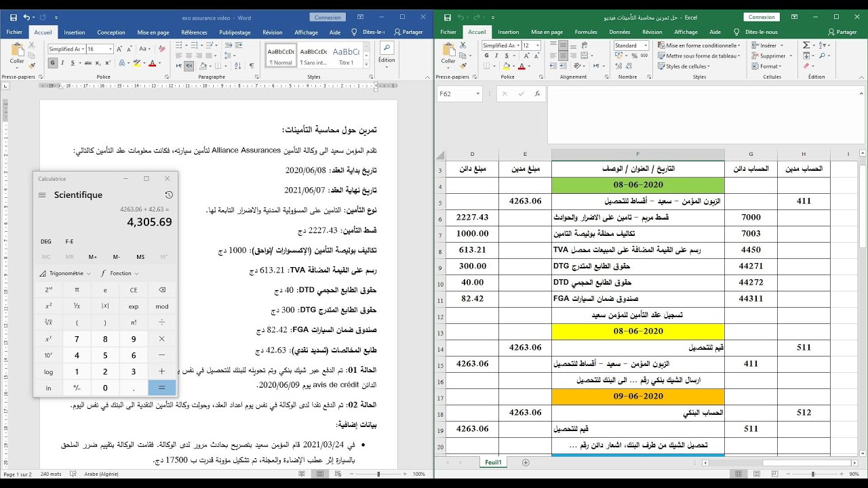Screen dimensions: 868x488
Task: Toggle strikethrough (abc) in Word
Action: pos(88,63)
